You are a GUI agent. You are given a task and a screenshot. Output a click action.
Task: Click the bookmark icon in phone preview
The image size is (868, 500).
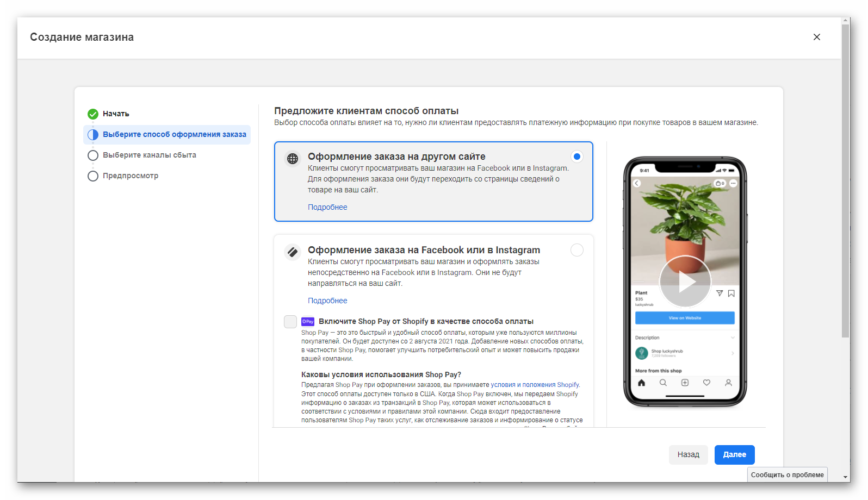tap(731, 293)
